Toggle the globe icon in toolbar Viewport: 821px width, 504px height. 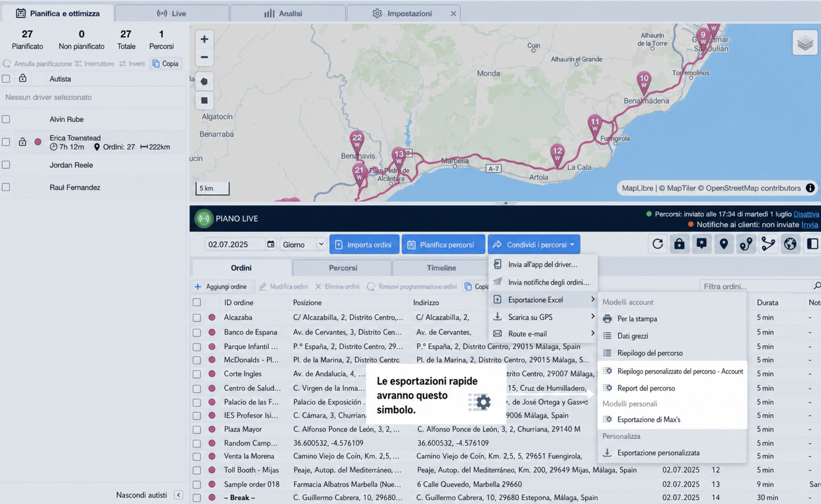[790, 244]
